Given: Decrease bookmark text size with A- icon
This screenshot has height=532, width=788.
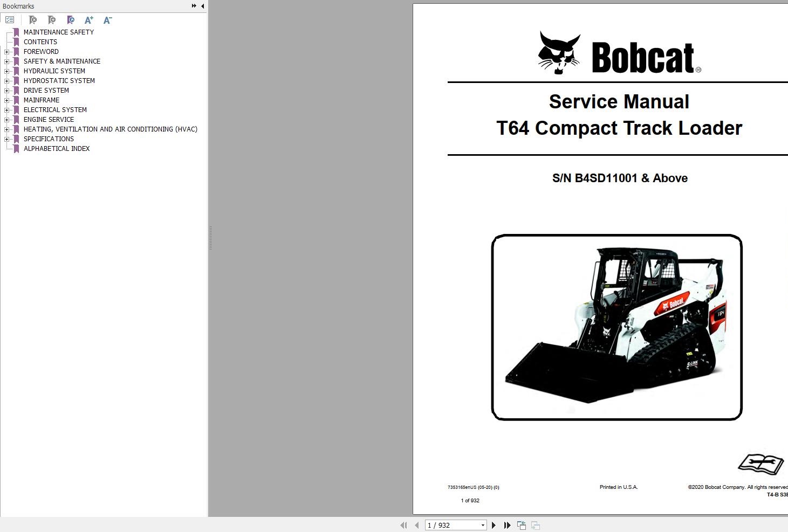Looking at the screenshot, I should [107, 20].
